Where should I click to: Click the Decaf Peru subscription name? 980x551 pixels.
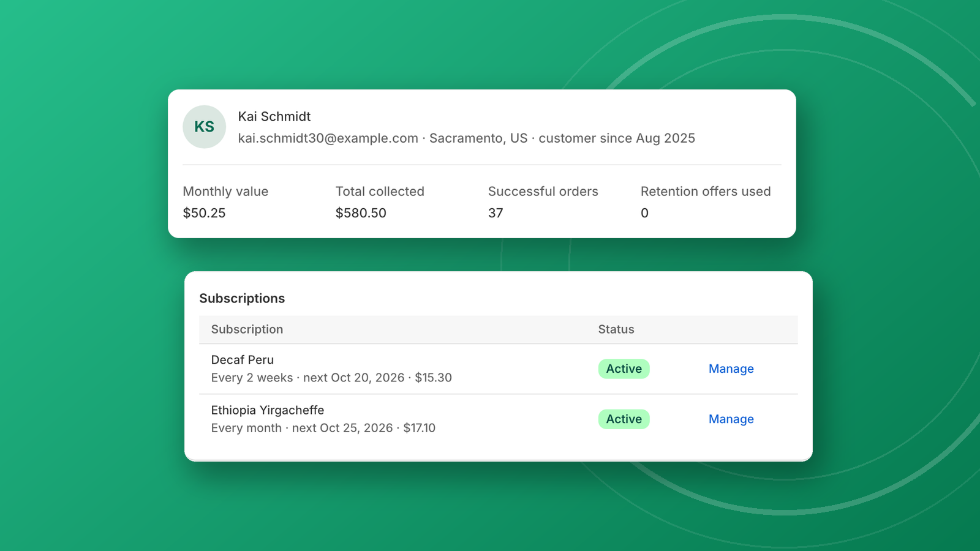[243, 360]
